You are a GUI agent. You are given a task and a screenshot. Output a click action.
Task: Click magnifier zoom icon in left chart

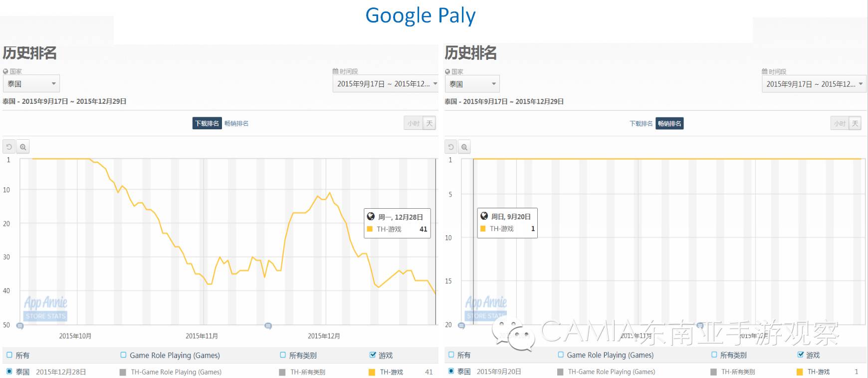23,147
